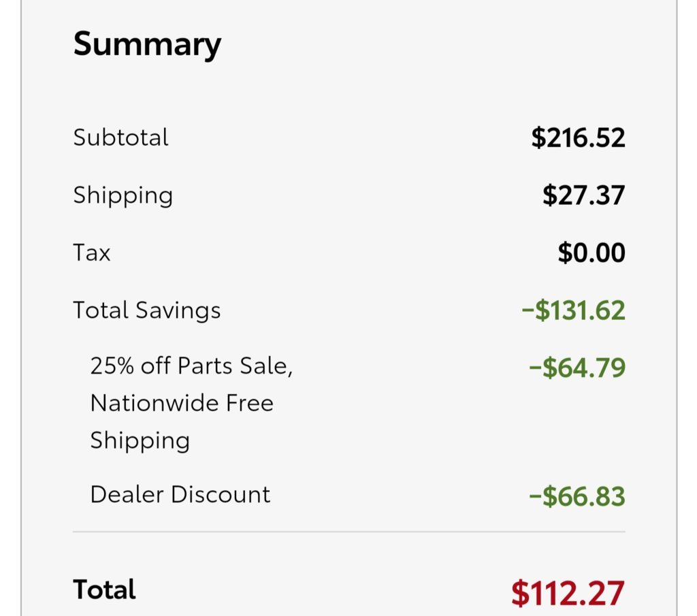Select the Shipping word under Nationwide Free
The width and height of the screenshot is (697, 616).
[140, 441]
